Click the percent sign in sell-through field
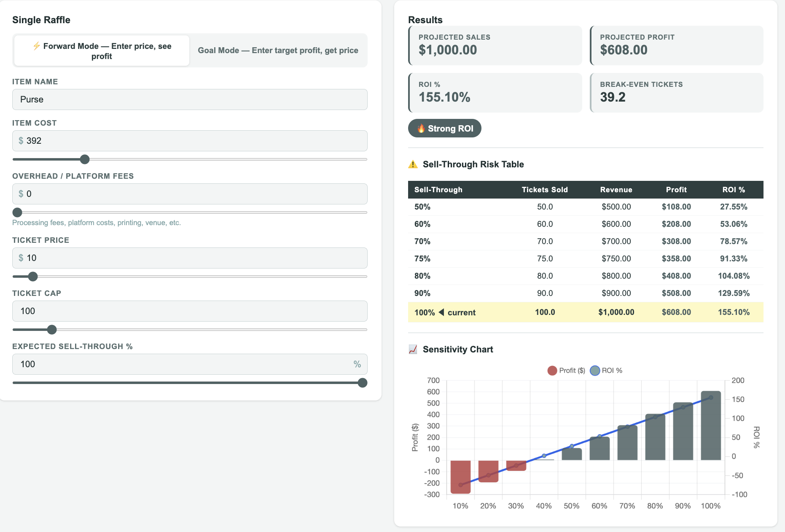 (357, 364)
